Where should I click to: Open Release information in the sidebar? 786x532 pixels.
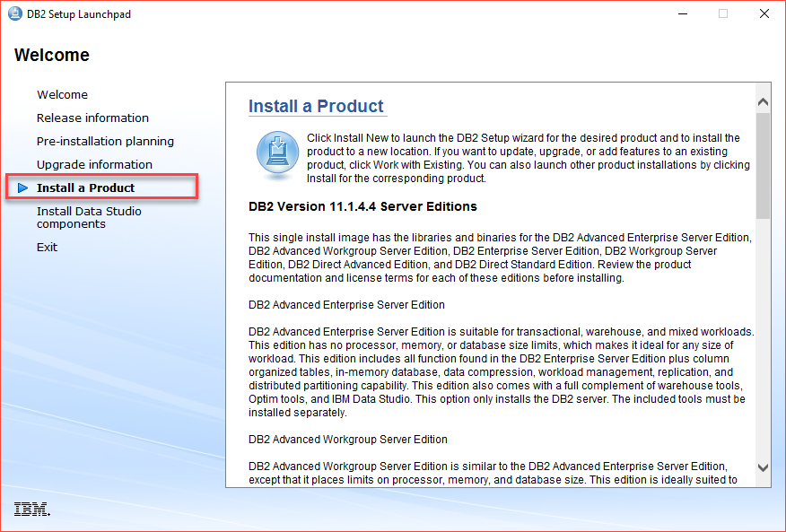point(92,118)
